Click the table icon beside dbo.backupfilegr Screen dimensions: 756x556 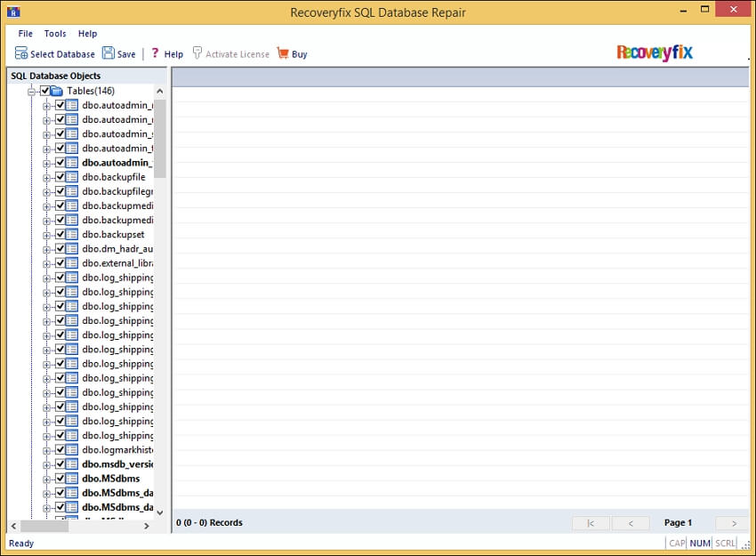point(72,191)
